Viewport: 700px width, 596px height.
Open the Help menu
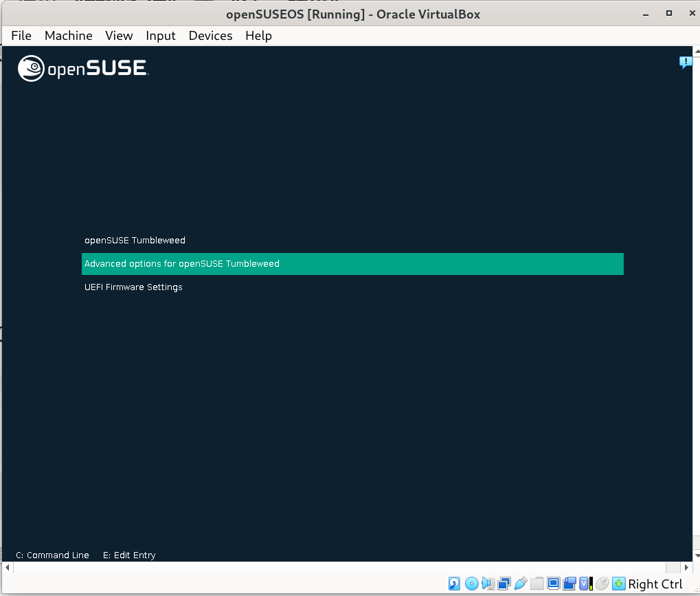(258, 36)
